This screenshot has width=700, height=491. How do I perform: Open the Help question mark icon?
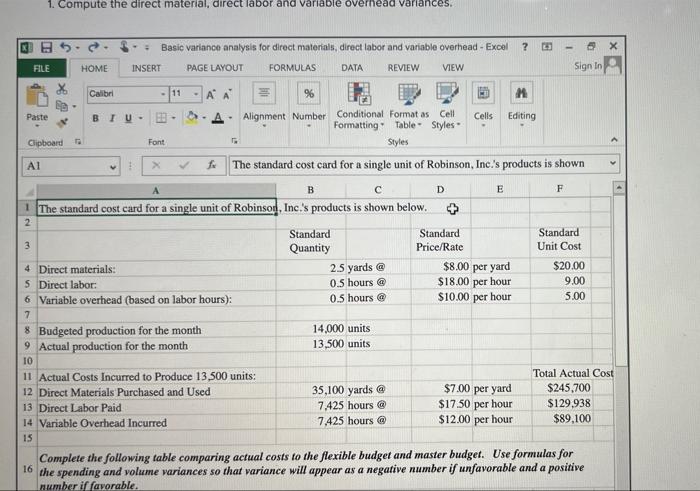525,46
